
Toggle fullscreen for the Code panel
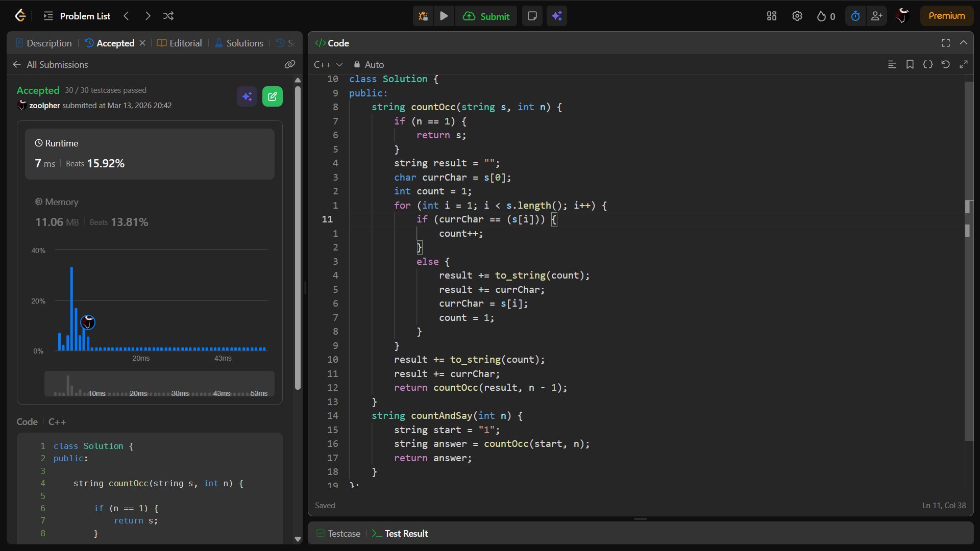[945, 43]
